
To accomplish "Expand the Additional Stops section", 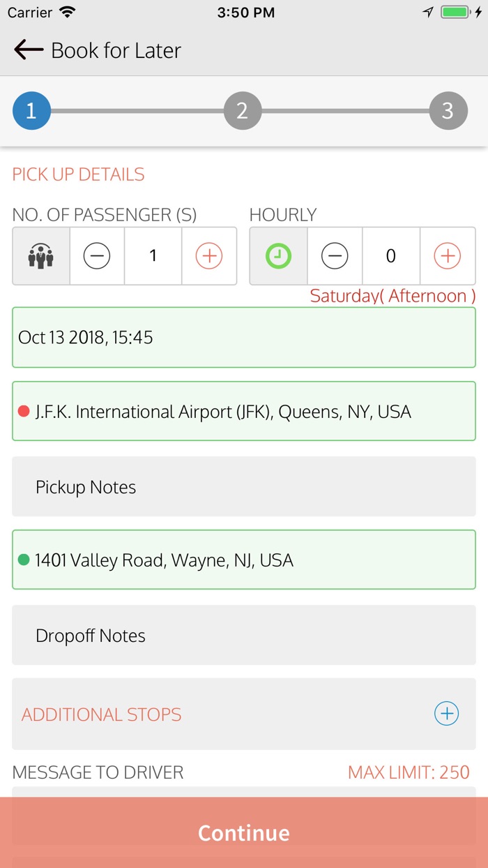I will tap(209, 714).
